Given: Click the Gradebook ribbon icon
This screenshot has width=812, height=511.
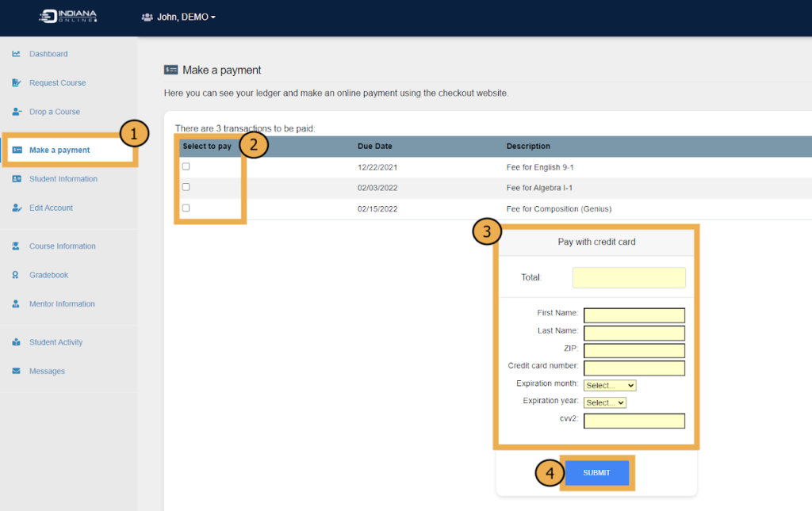Looking at the screenshot, I should click(16, 275).
